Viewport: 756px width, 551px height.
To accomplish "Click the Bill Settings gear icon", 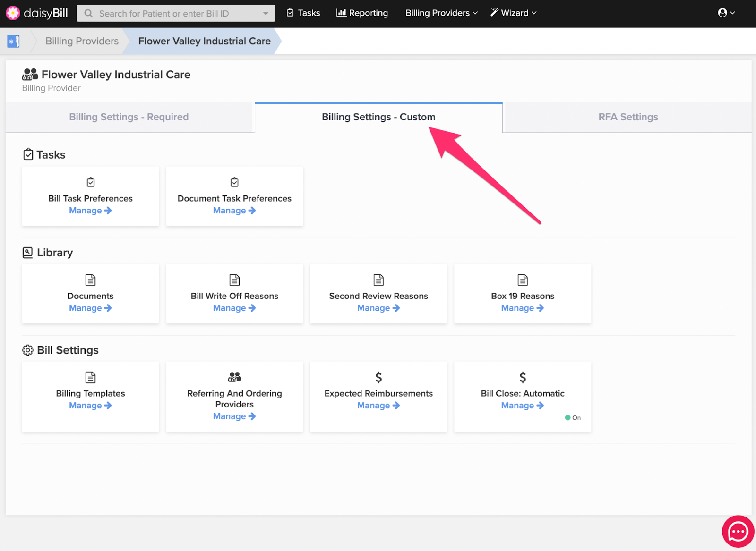I will coord(28,350).
